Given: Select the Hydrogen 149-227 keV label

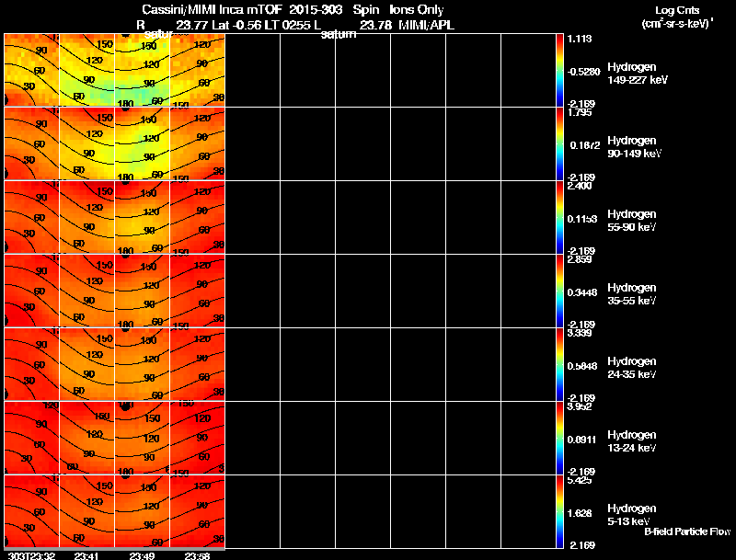Looking at the screenshot, I should (637, 74).
